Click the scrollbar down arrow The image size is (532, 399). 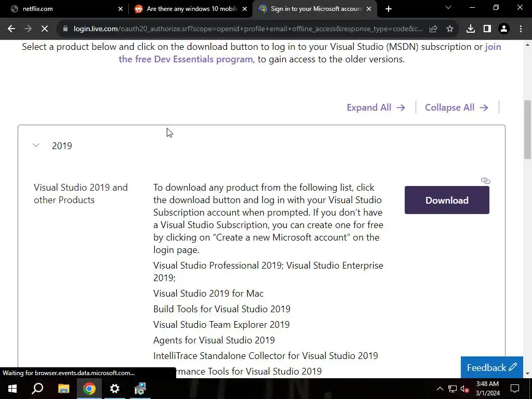pos(528,374)
